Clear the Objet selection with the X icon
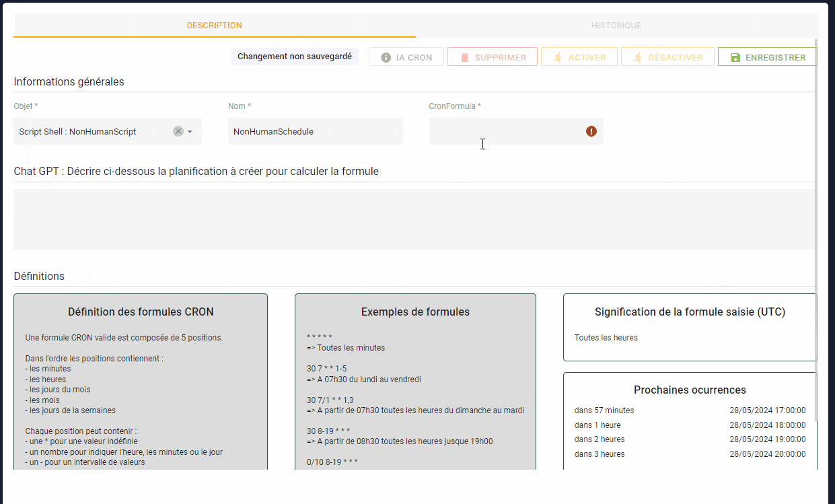 (x=178, y=131)
